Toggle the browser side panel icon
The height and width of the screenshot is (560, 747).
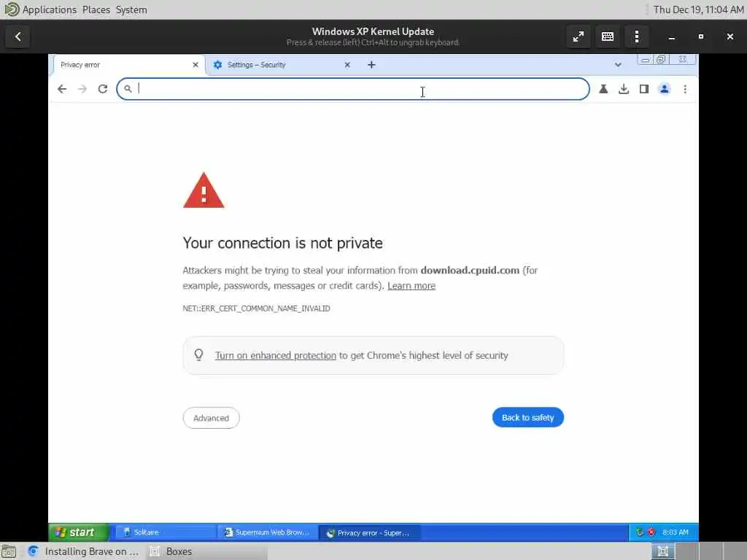(x=644, y=89)
